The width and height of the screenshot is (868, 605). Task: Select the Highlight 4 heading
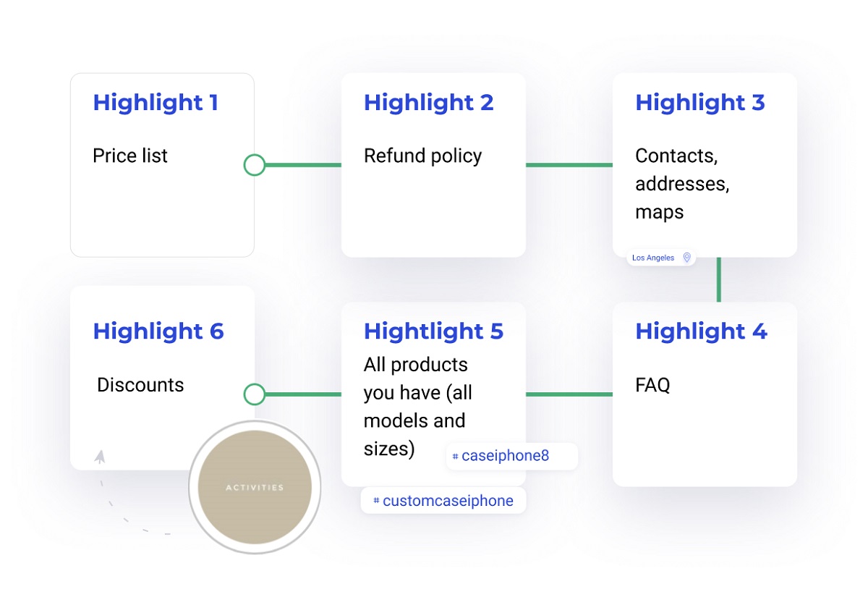click(x=702, y=331)
